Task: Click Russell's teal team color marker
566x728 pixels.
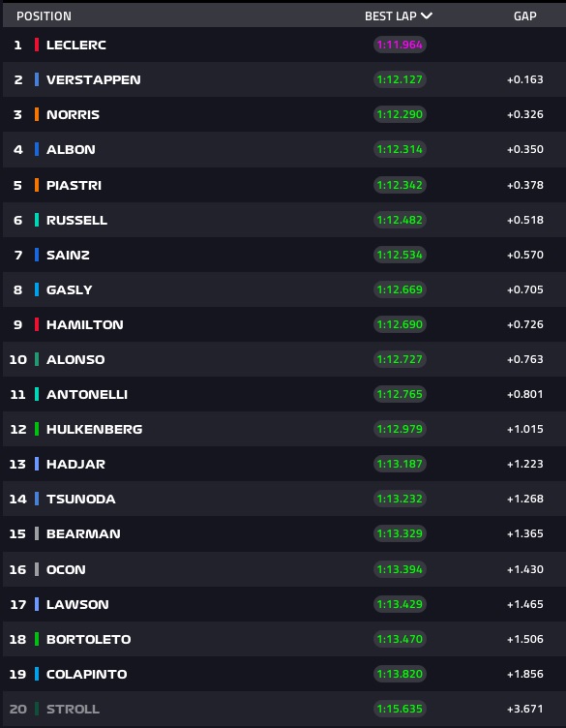Action: (37, 220)
